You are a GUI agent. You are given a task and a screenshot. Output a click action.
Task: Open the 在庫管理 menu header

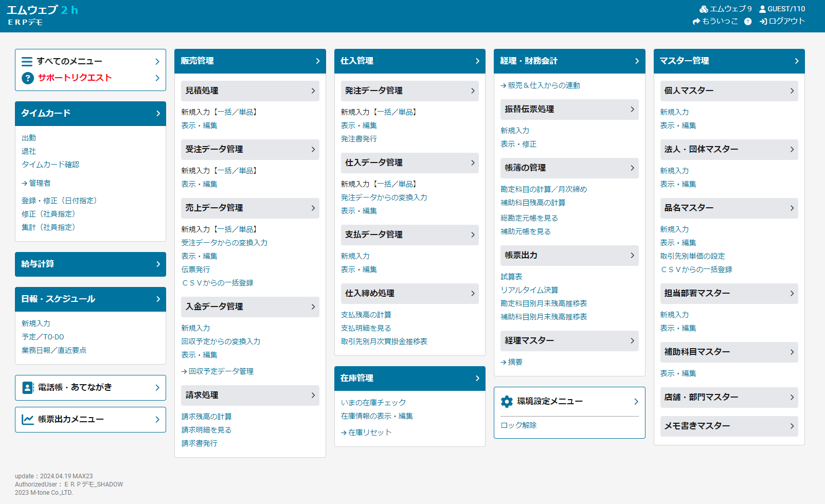(x=409, y=379)
